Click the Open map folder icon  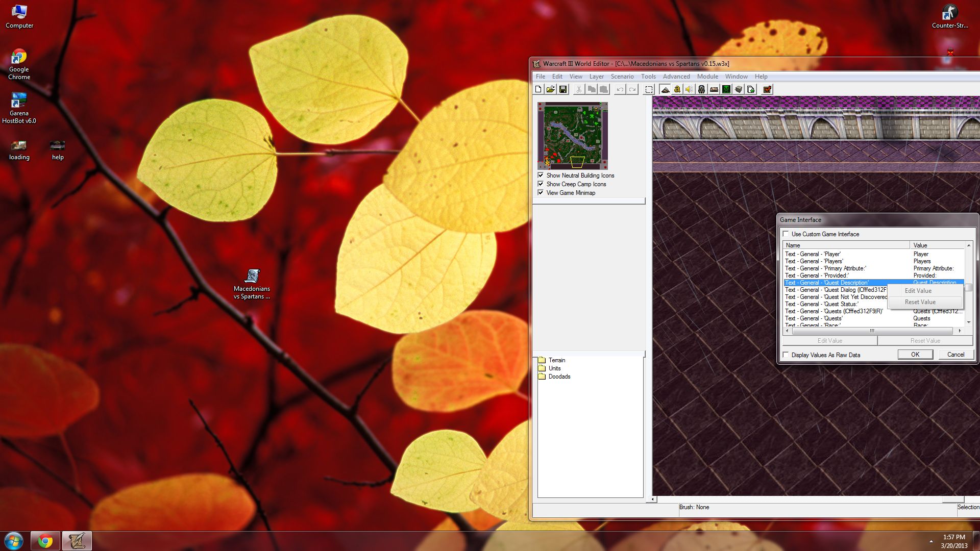click(x=551, y=89)
